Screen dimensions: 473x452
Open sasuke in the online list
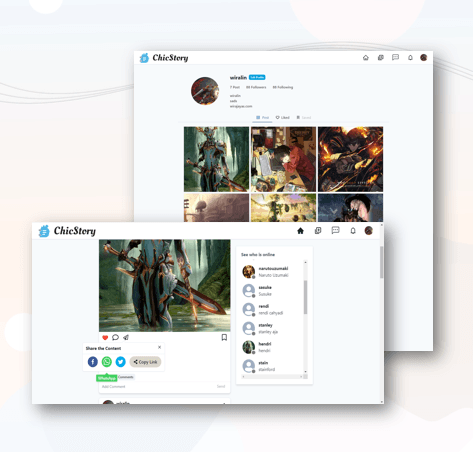272,291
